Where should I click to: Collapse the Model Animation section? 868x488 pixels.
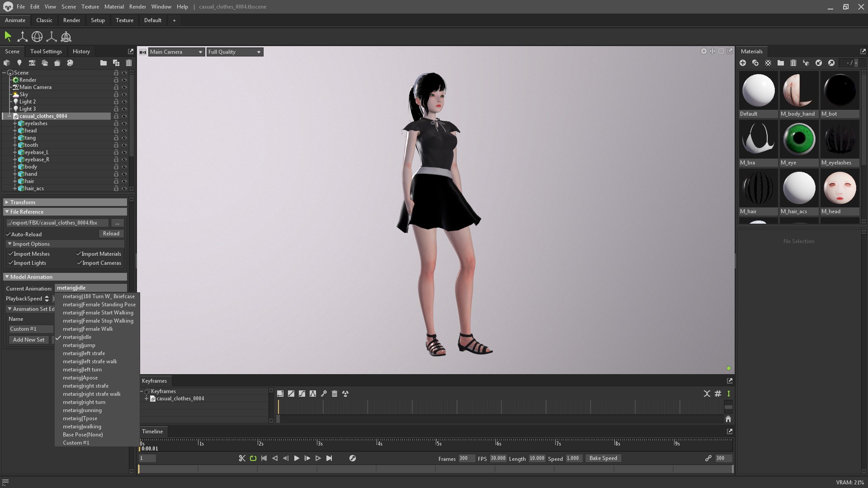(x=65, y=277)
